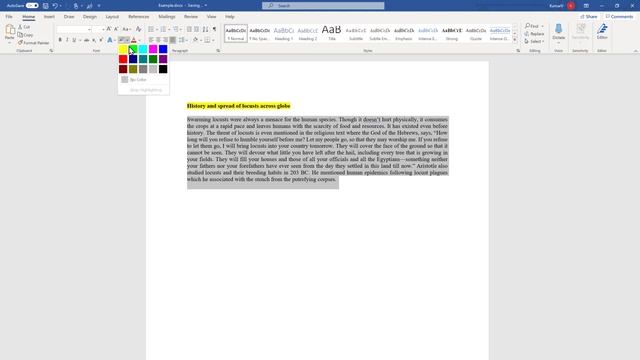This screenshot has height=360, width=640.
Task: Align text to the right
Action: pos(165,40)
